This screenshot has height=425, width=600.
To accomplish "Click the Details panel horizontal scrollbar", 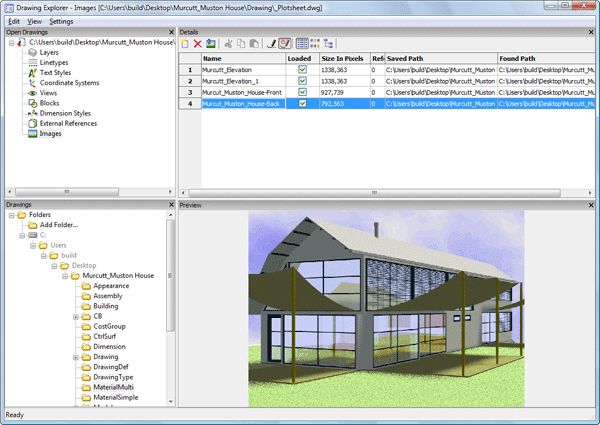I will point(375,191).
